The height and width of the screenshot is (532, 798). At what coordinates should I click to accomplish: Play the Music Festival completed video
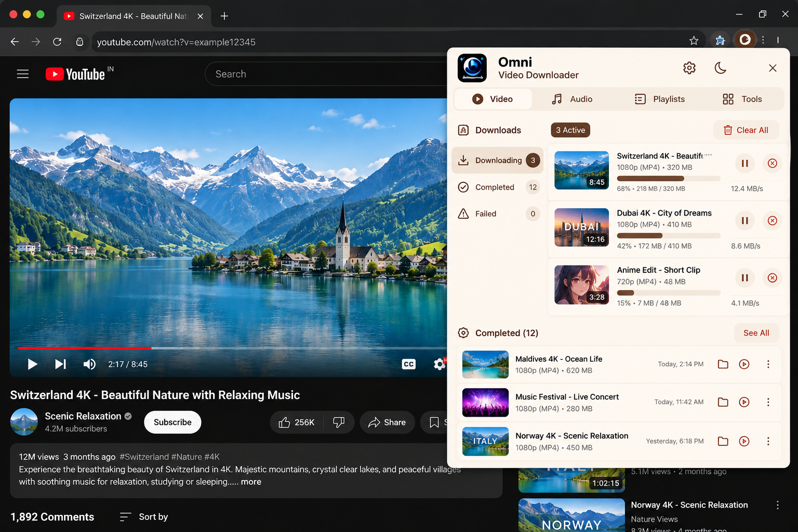744,402
